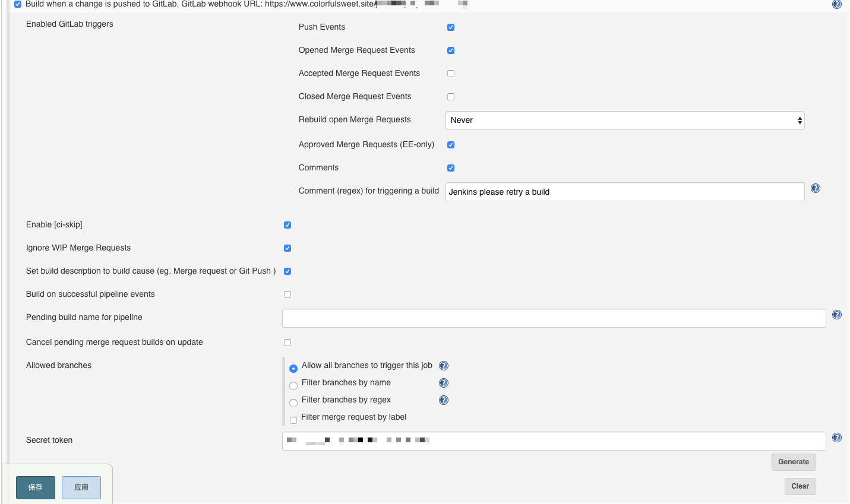Open help for Pending build name field
The width and height of the screenshot is (850, 504).
tap(836, 315)
